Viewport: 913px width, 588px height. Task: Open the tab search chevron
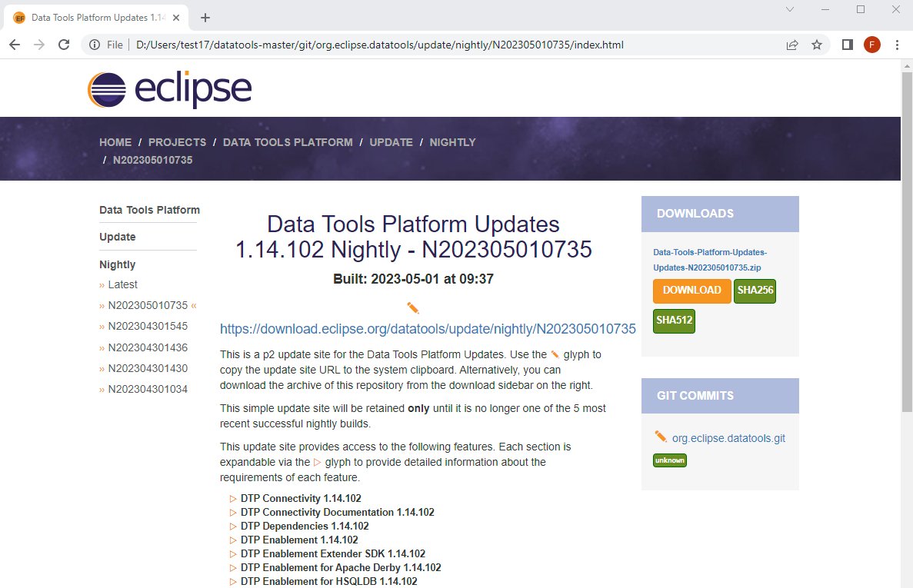[790, 9]
